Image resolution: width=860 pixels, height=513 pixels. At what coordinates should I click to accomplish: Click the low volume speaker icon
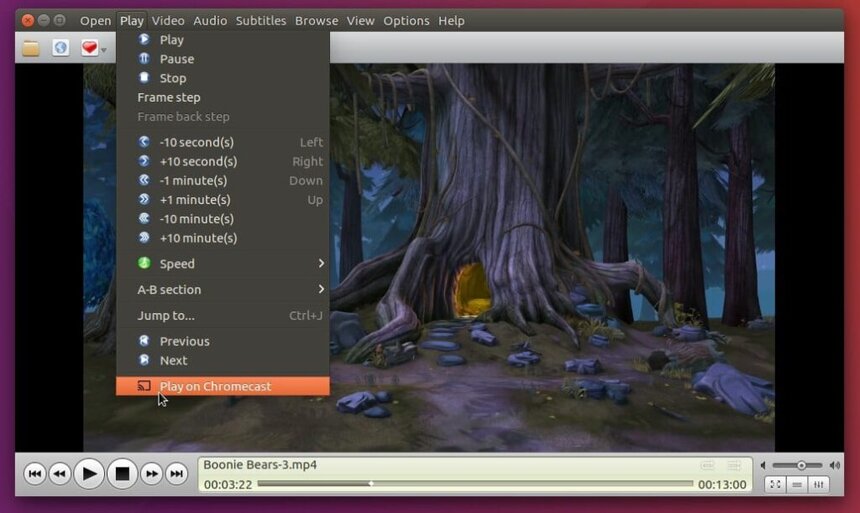click(x=763, y=465)
